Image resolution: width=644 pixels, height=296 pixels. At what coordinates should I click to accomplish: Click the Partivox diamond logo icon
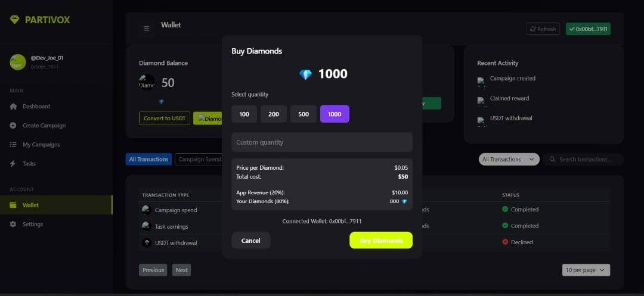(15, 19)
